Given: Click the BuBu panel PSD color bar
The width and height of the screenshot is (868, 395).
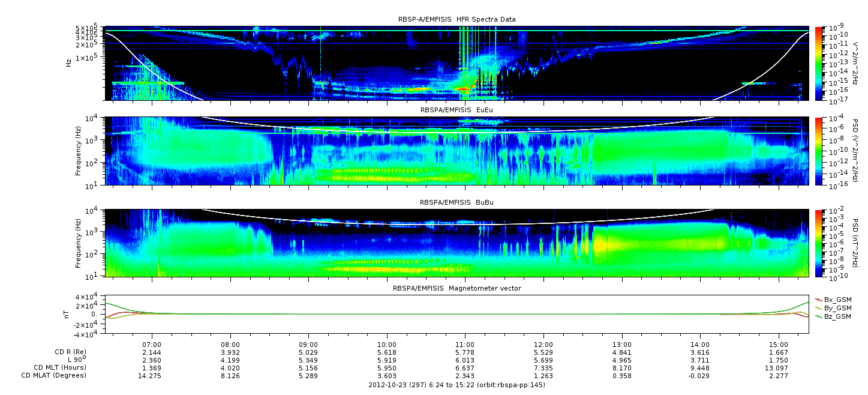Looking at the screenshot, I should point(819,243).
